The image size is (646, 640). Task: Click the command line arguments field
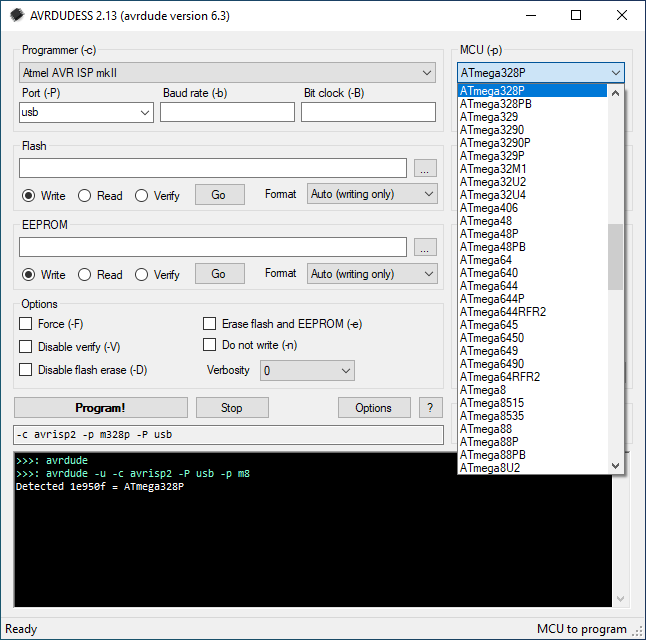[x=229, y=435]
